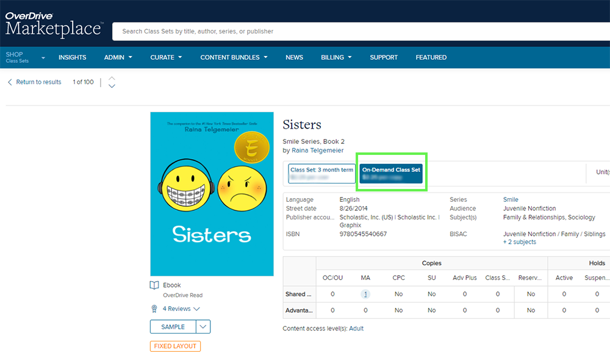Click the street date 8/26/2014
This screenshot has height=364, width=610.
(353, 209)
